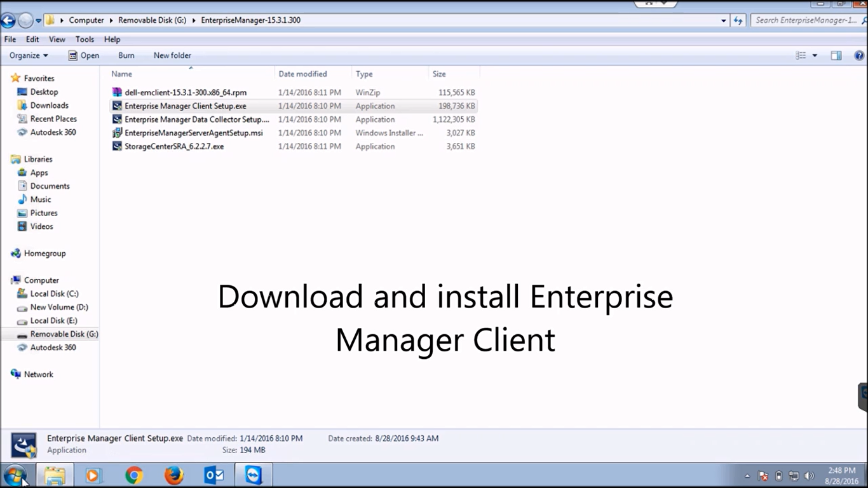Open the Tools menu
The height and width of the screenshot is (488, 868).
(x=85, y=39)
